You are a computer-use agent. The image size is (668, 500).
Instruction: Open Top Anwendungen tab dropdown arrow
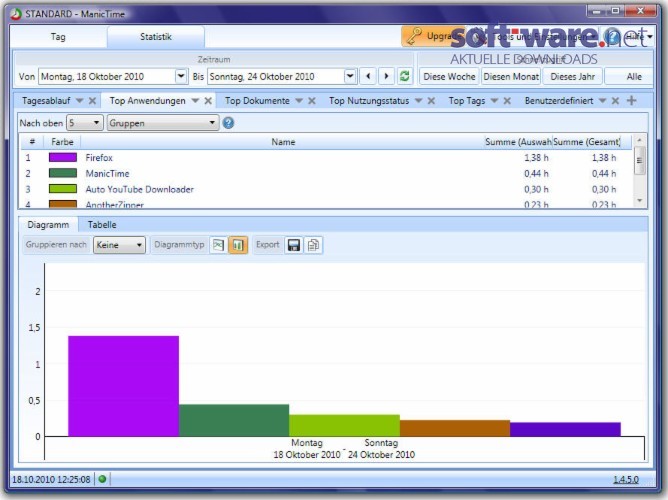pos(195,101)
